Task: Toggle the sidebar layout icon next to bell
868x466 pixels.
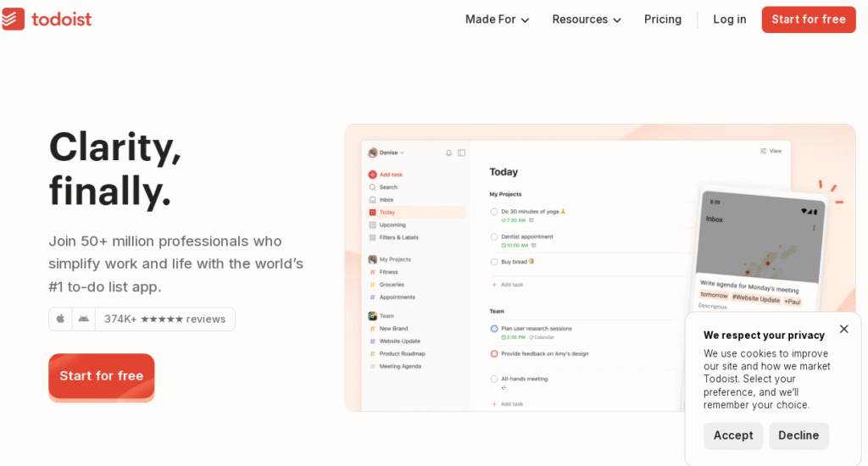Action: [461, 153]
